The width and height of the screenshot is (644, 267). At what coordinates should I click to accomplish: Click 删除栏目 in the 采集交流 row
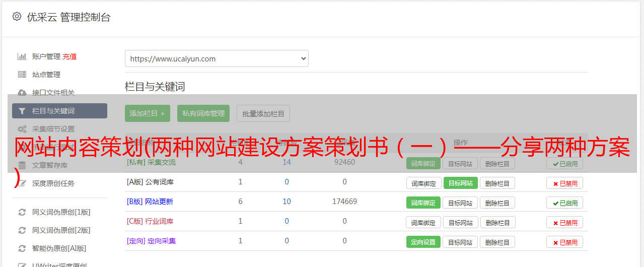(497, 164)
